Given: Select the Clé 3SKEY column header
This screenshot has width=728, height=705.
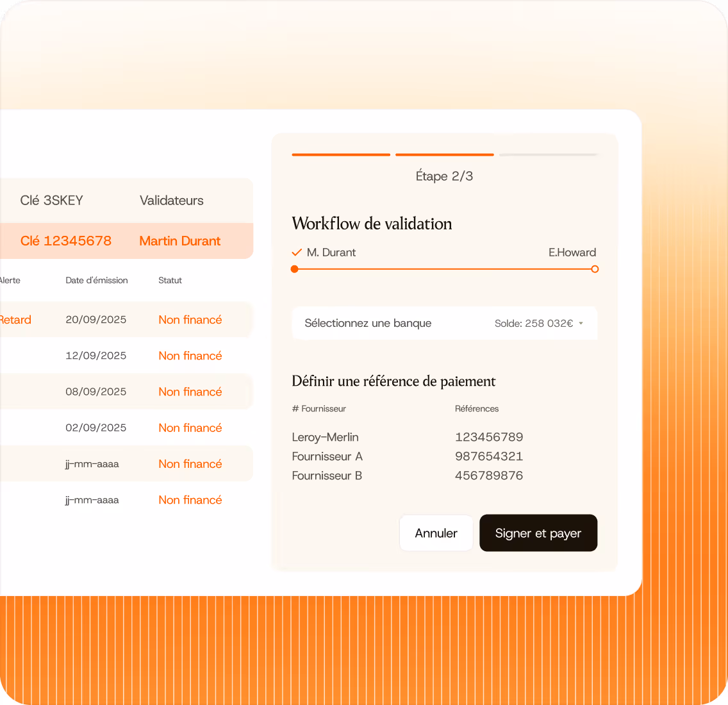Looking at the screenshot, I should (51, 200).
